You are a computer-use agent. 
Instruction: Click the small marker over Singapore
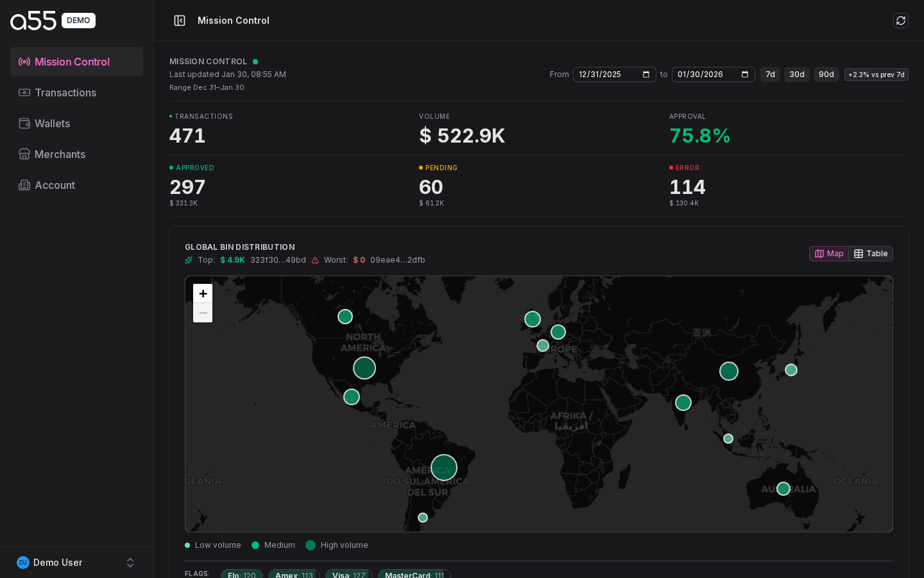(728, 439)
